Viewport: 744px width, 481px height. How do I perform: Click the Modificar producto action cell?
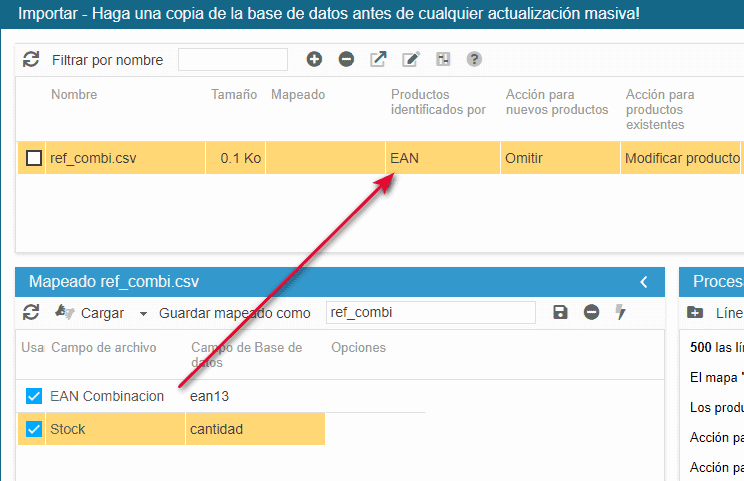coord(681,158)
